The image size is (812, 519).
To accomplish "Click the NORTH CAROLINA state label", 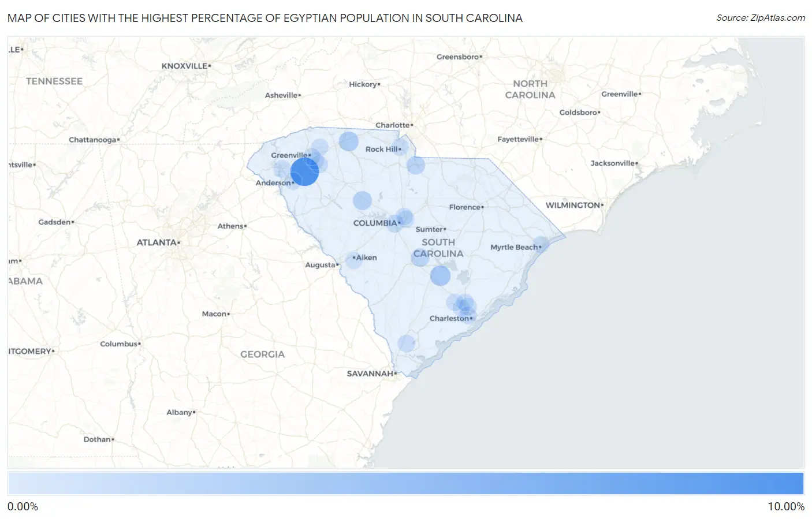I will (530, 89).
